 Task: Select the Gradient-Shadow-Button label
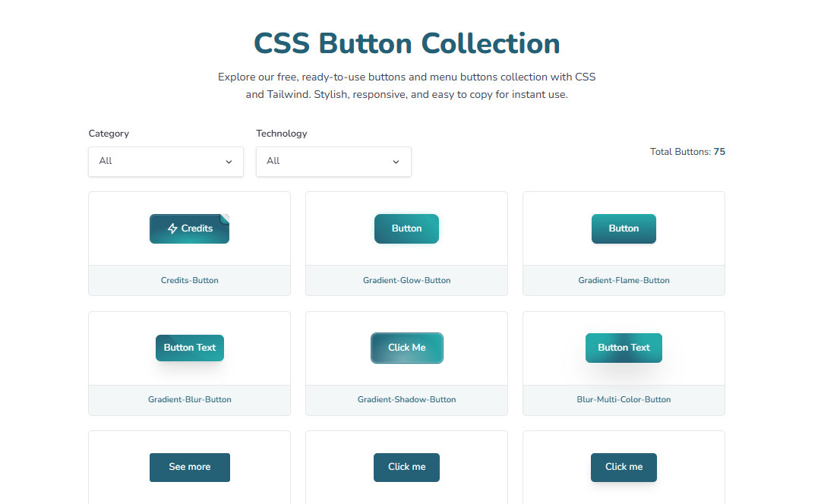pyautogui.click(x=406, y=399)
